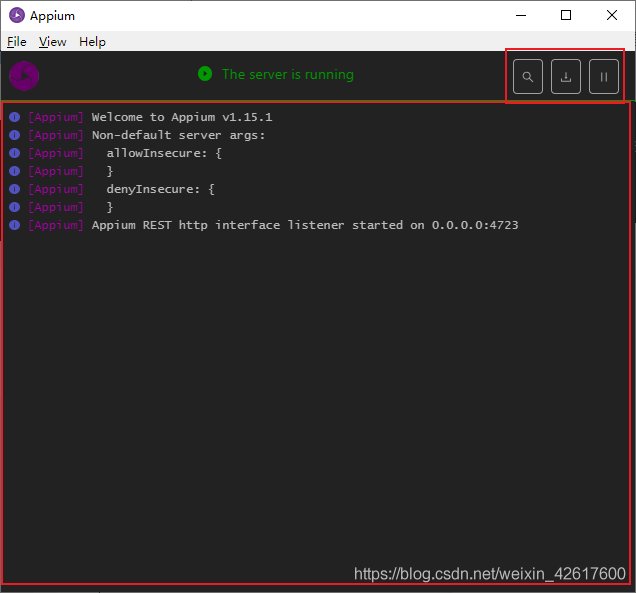Click the info icon beside the Welcome log line
The width and height of the screenshot is (636, 593).
pos(15,117)
